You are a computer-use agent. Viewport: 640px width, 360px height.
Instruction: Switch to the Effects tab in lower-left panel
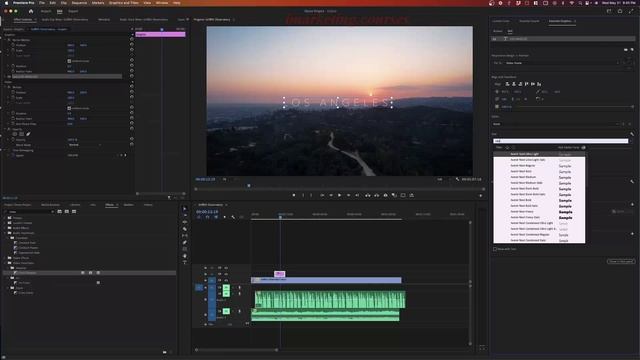[x=109, y=205]
